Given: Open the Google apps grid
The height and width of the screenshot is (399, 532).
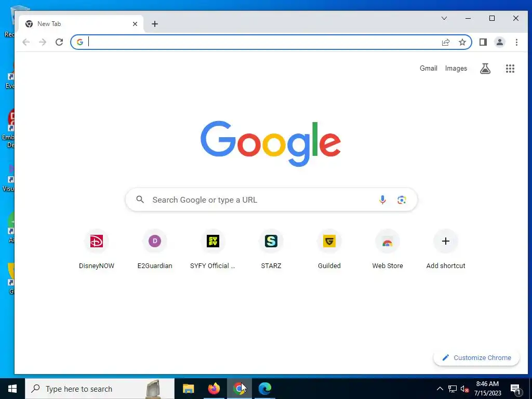Looking at the screenshot, I should click(510, 69).
